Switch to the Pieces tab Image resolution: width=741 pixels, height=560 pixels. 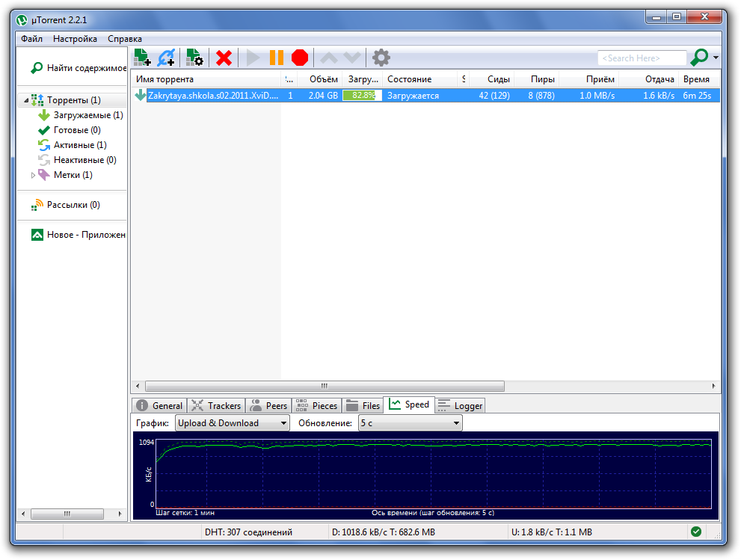pyautogui.click(x=316, y=405)
